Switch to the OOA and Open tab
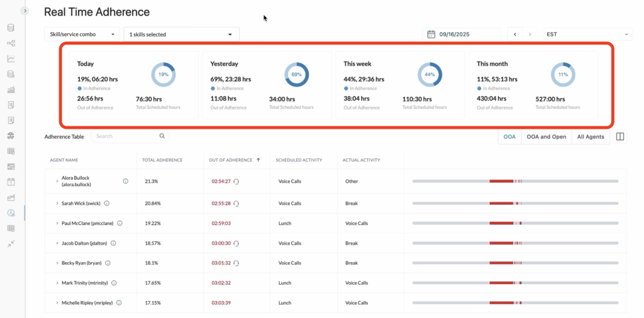Image resolution: width=644 pixels, height=318 pixels. point(546,136)
